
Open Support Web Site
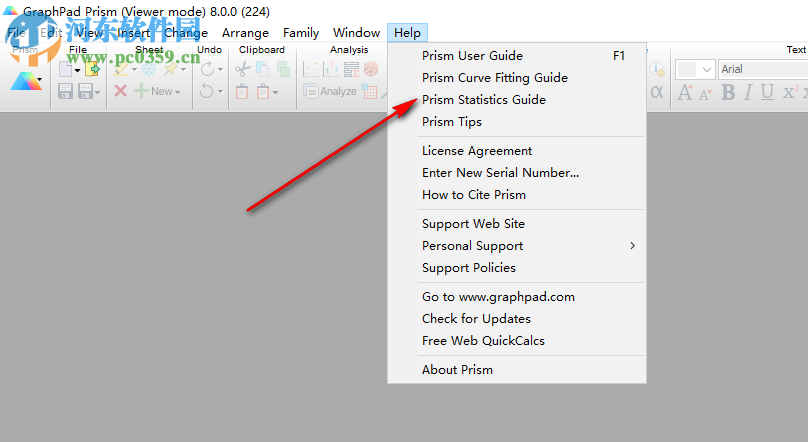[x=517, y=224]
